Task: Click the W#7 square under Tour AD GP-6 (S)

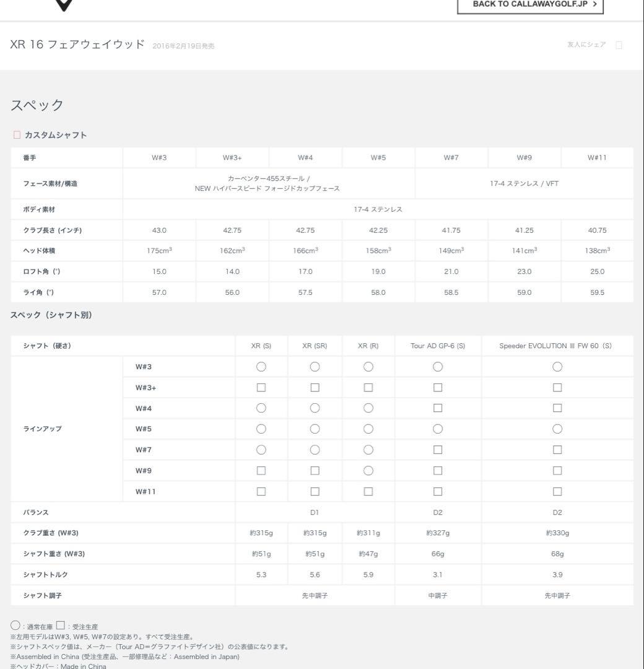Action: 438,450
